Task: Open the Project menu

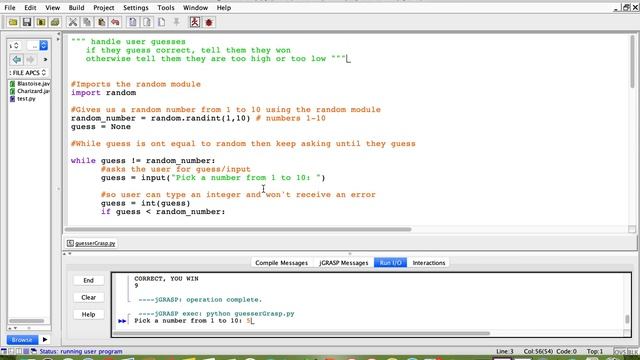Action: coord(104,8)
